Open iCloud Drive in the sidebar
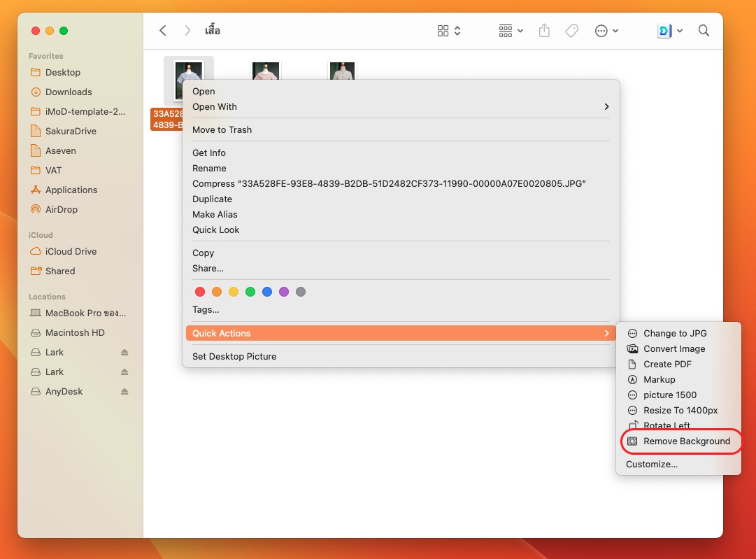The width and height of the screenshot is (756, 559). point(71,251)
